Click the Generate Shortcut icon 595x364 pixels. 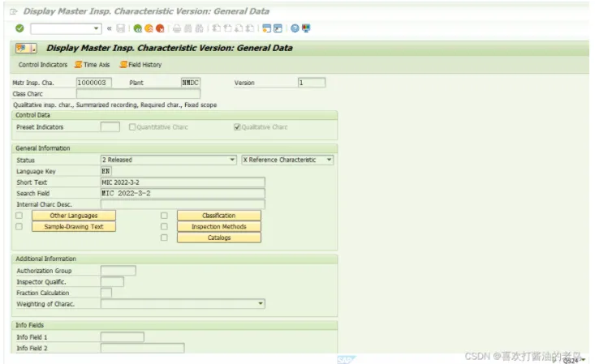pyautogui.click(x=278, y=28)
